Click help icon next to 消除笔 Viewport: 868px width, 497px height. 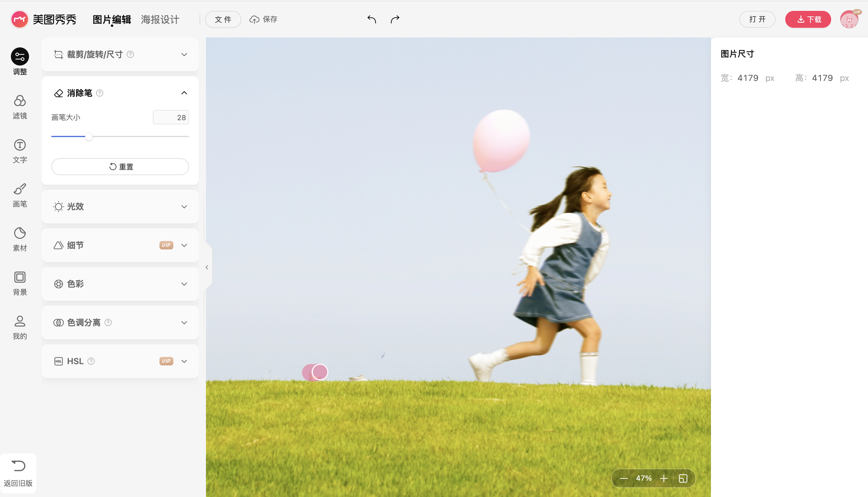click(100, 93)
